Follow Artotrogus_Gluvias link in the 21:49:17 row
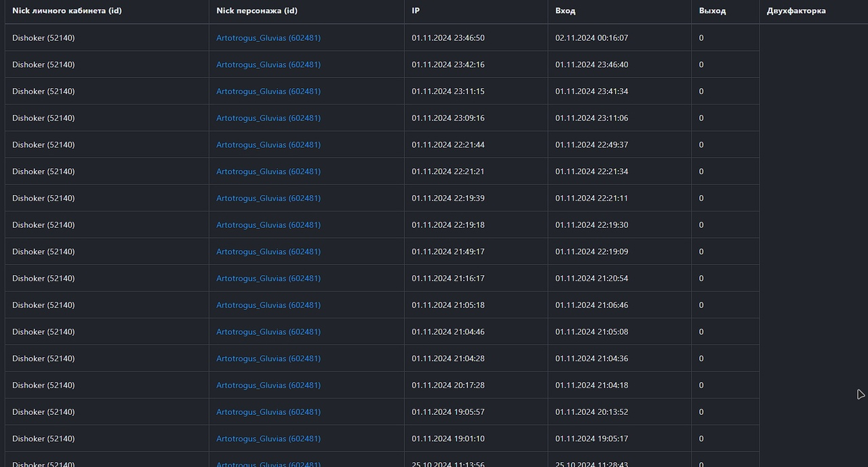This screenshot has height=467, width=868. [x=269, y=251]
